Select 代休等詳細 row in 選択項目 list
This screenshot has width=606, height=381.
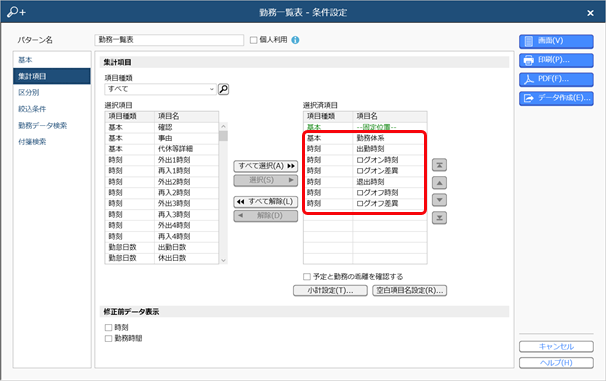(x=162, y=149)
